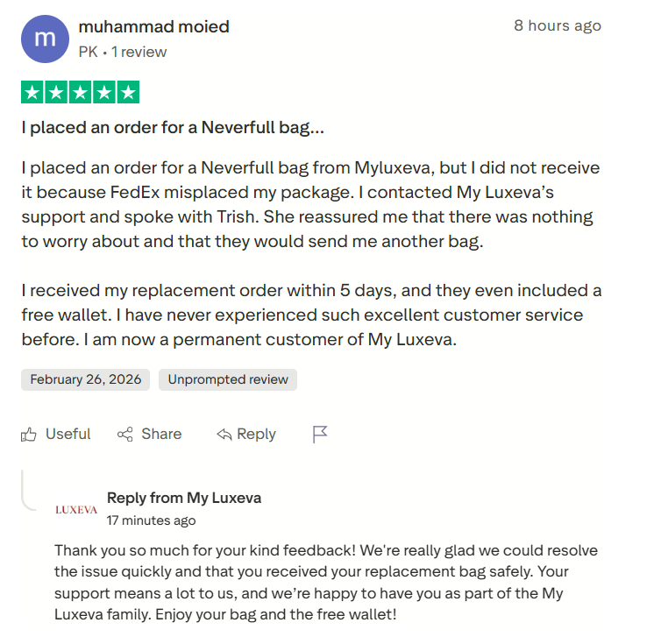Click the Unprompted review badge

228,379
